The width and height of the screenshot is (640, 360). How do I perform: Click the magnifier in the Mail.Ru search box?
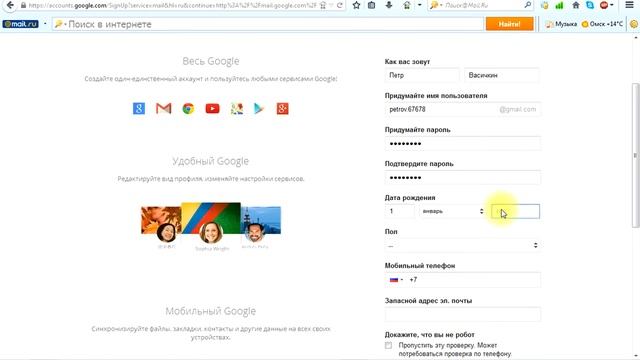tap(528, 5)
